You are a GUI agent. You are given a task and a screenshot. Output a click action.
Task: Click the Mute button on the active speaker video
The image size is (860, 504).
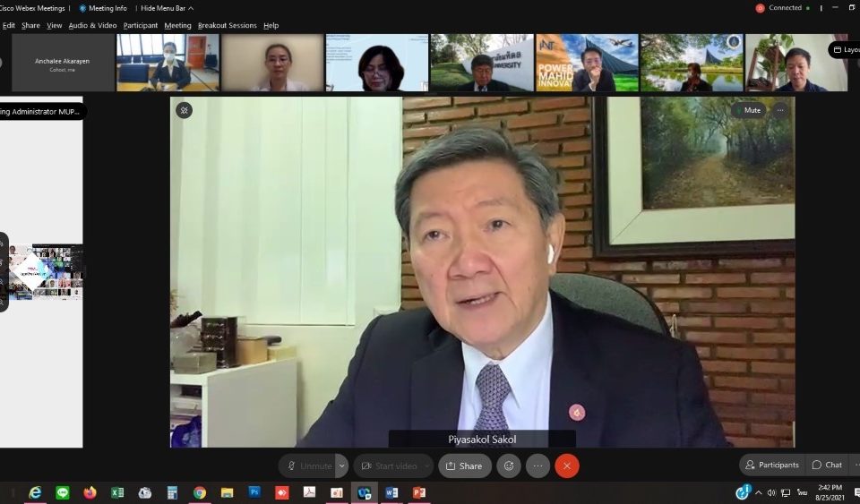point(752,110)
